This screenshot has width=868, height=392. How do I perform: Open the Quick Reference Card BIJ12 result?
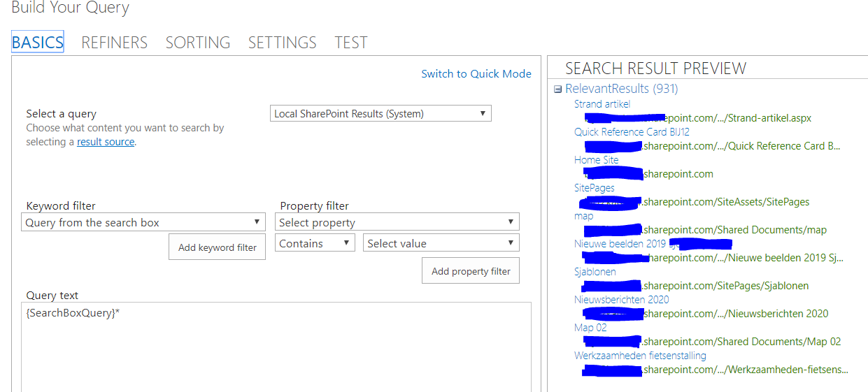pyautogui.click(x=632, y=132)
